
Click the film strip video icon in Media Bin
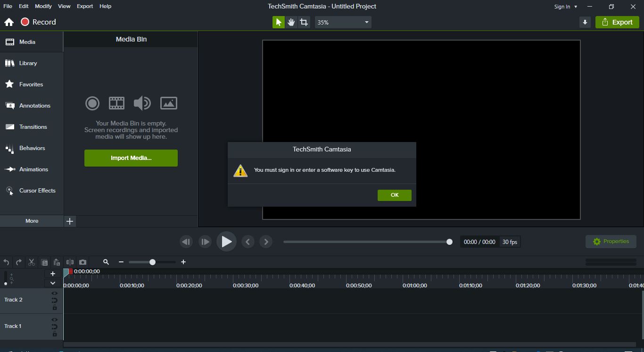pyautogui.click(x=116, y=103)
